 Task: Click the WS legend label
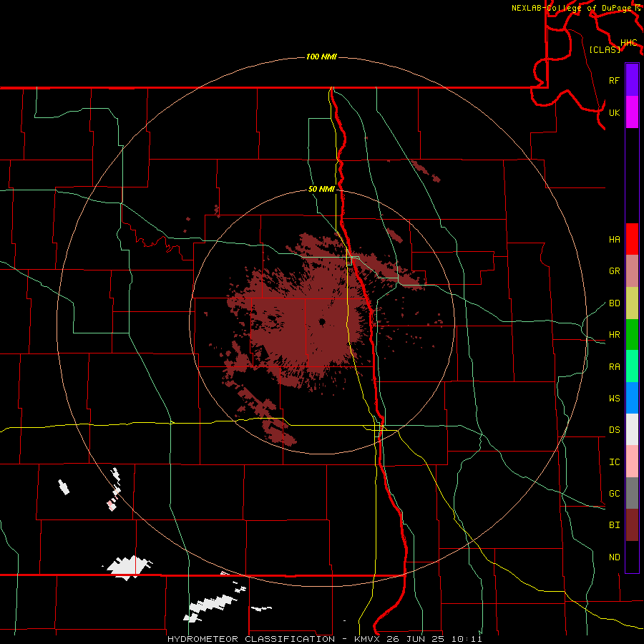[614, 398]
